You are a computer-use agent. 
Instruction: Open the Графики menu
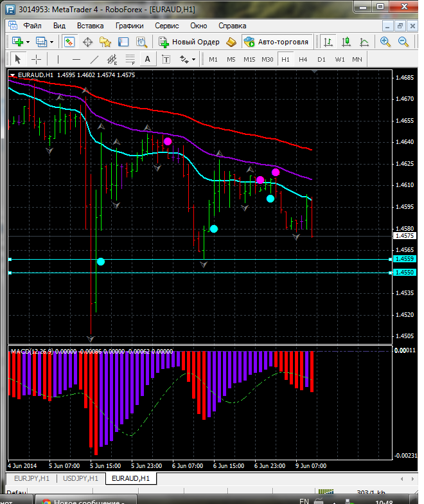coord(130,26)
